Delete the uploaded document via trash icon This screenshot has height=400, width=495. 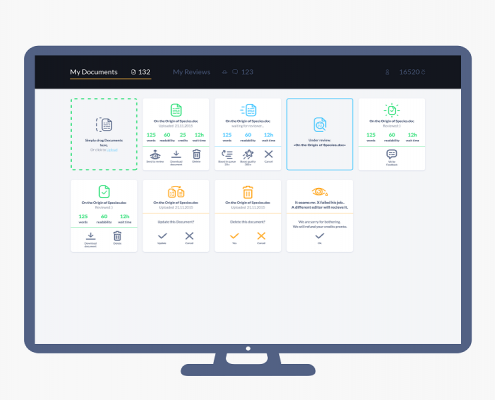(x=196, y=156)
